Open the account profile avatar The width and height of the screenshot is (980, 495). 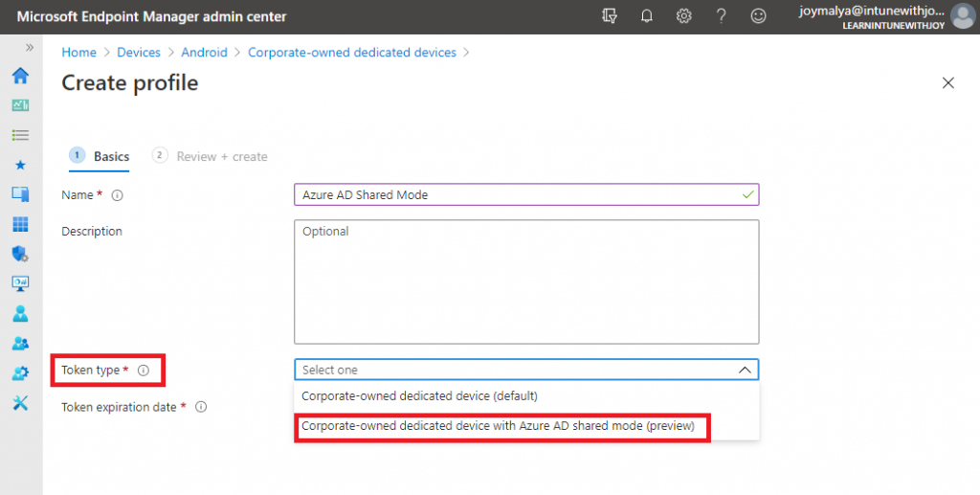(x=963, y=17)
